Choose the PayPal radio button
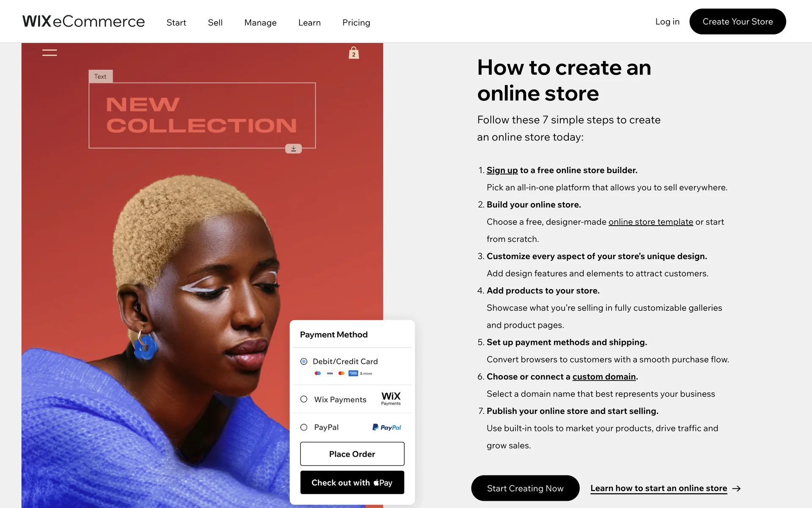Viewport: 812px width, 508px height. point(304,427)
